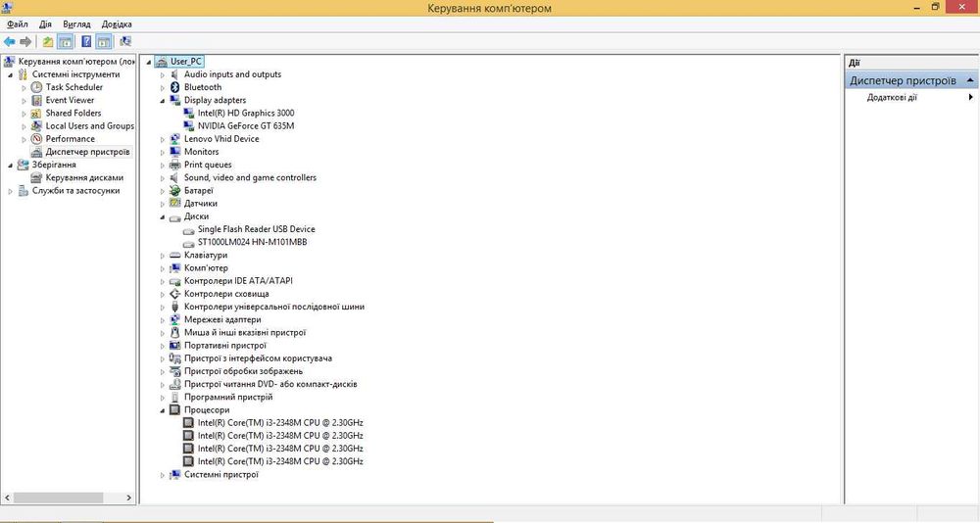Select Керування дисками under Зберігання
Screen dimensions: 980x523
pos(84,177)
